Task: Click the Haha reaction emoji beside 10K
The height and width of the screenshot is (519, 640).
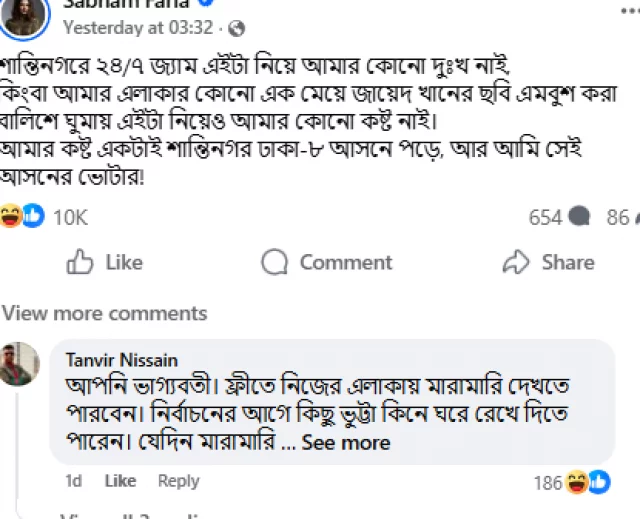Action: tap(12, 216)
